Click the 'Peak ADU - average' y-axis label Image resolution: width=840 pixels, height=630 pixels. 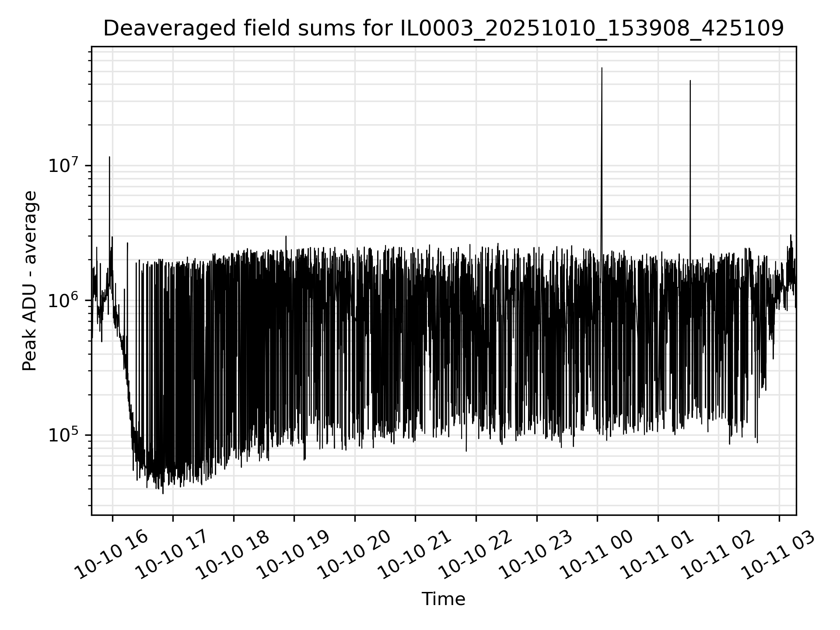pos(30,281)
